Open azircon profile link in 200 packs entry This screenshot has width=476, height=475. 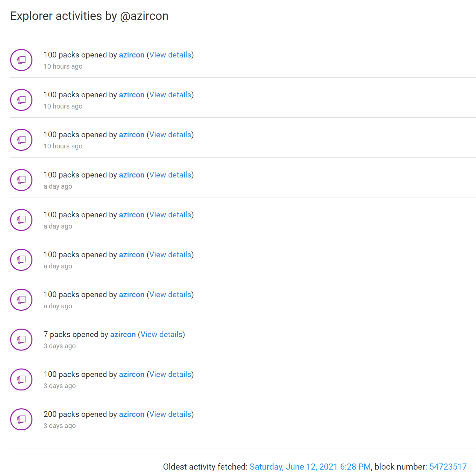tap(132, 414)
